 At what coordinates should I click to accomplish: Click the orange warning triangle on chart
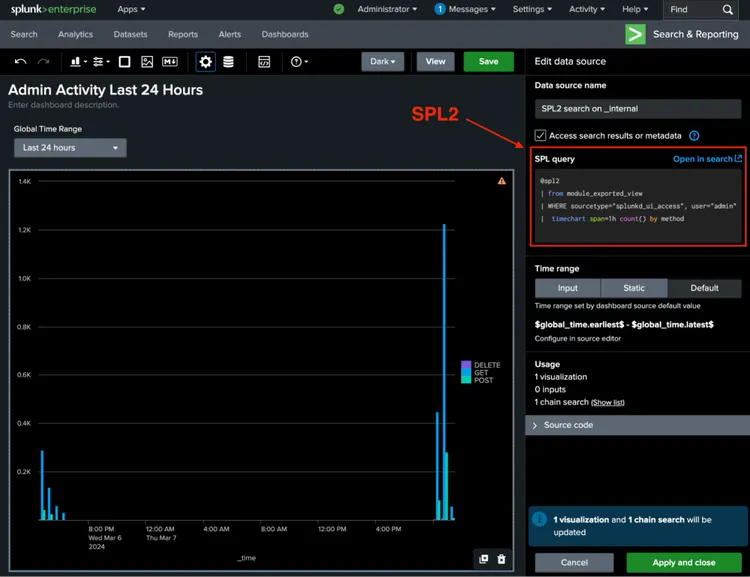click(502, 181)
